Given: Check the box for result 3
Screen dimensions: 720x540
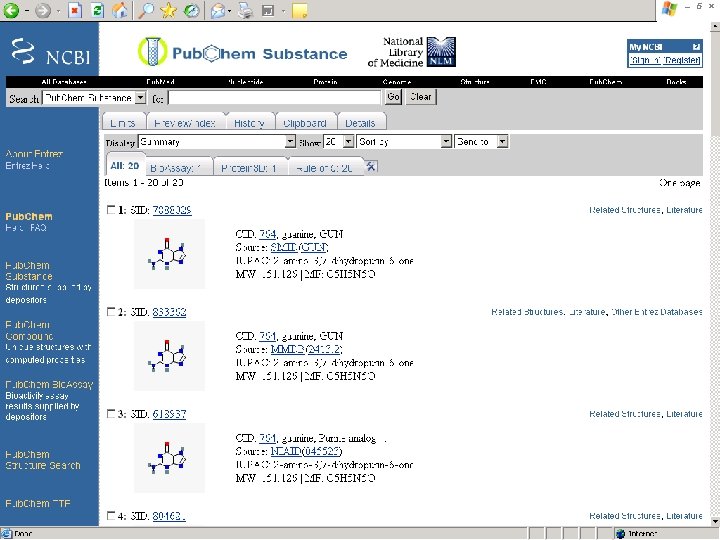Looking at the screenshot, I should click(x=111, y=414).
